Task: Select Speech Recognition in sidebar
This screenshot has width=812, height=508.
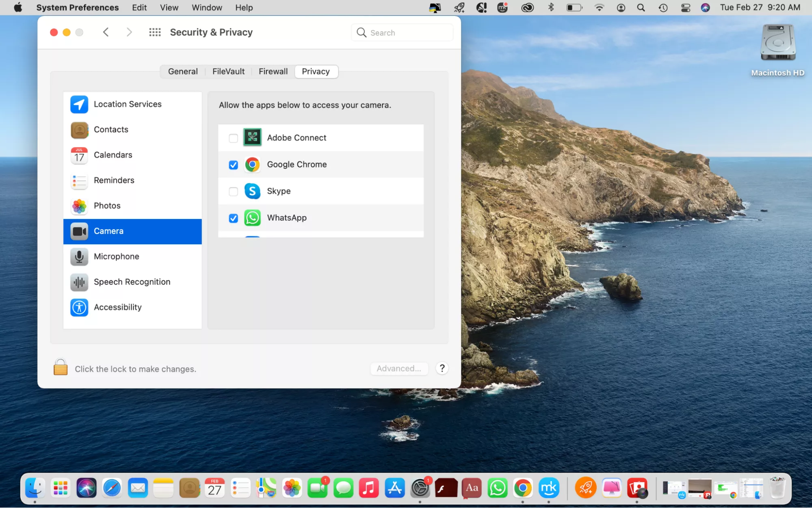Action: point(132,282)
